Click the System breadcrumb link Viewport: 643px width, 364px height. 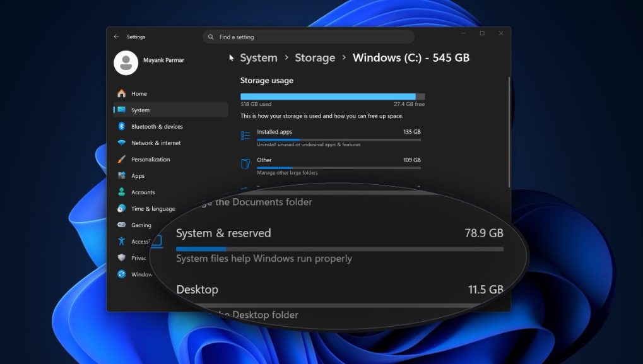click(259, 58)
